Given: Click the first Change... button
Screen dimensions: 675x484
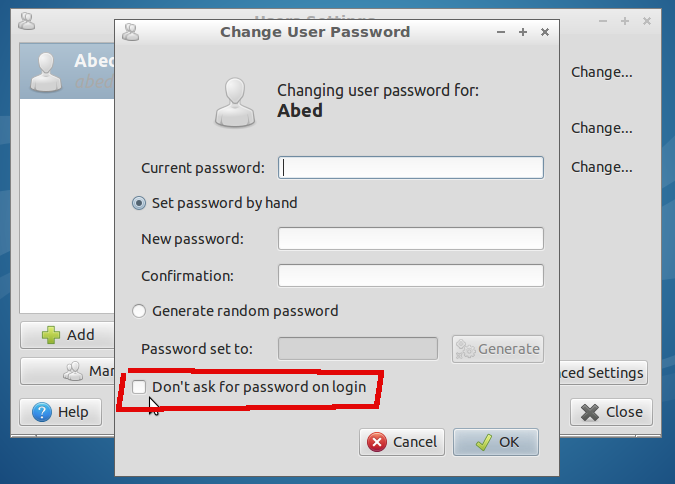Looking at the screenshot, I should tap(601, 72).
